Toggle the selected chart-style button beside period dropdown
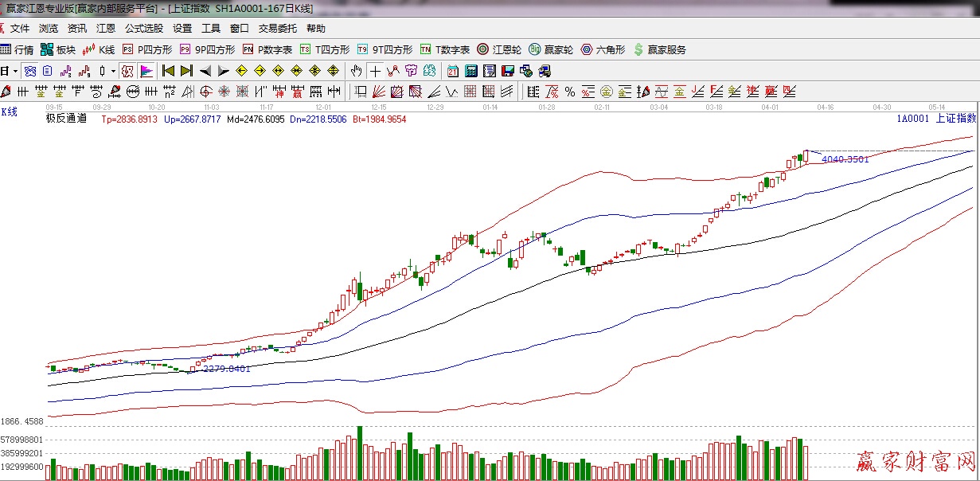Screen dimensions: 980x481 tap(29, 71)
